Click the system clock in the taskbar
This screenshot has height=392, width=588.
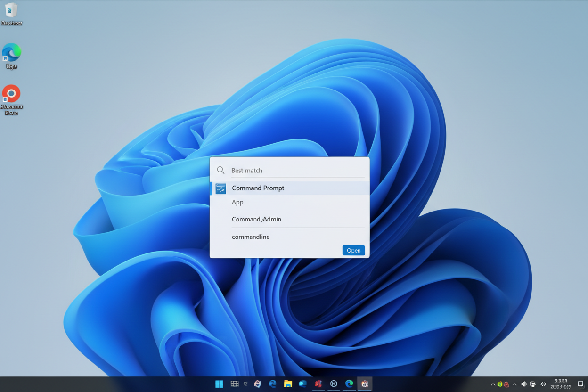point(561,384)
